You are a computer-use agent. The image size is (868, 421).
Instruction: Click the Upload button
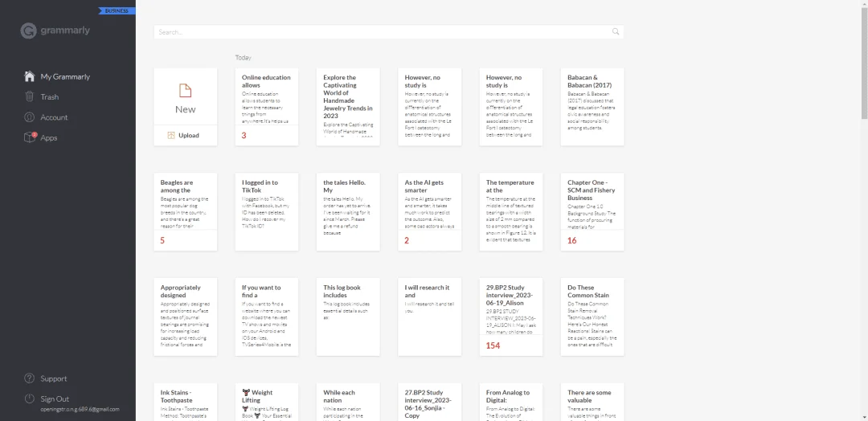pyautogui.click(x=186, y=136)
